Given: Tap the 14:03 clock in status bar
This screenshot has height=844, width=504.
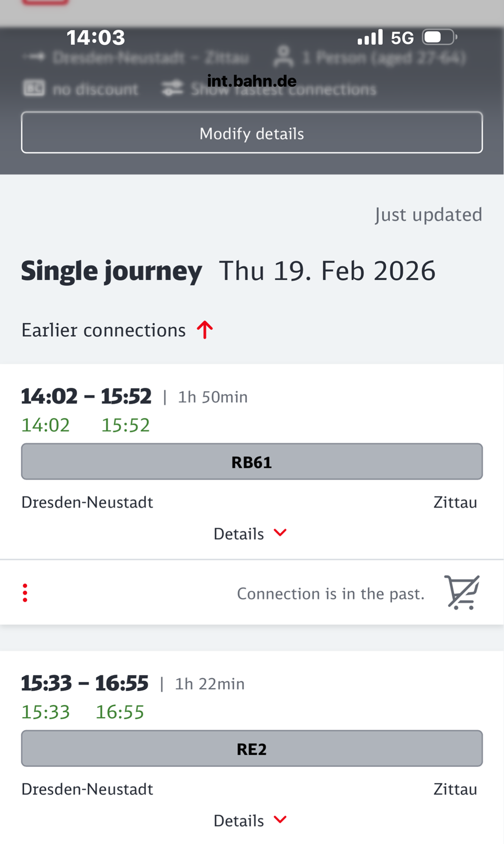Looking at the screenshot, I should coord(96,37).
